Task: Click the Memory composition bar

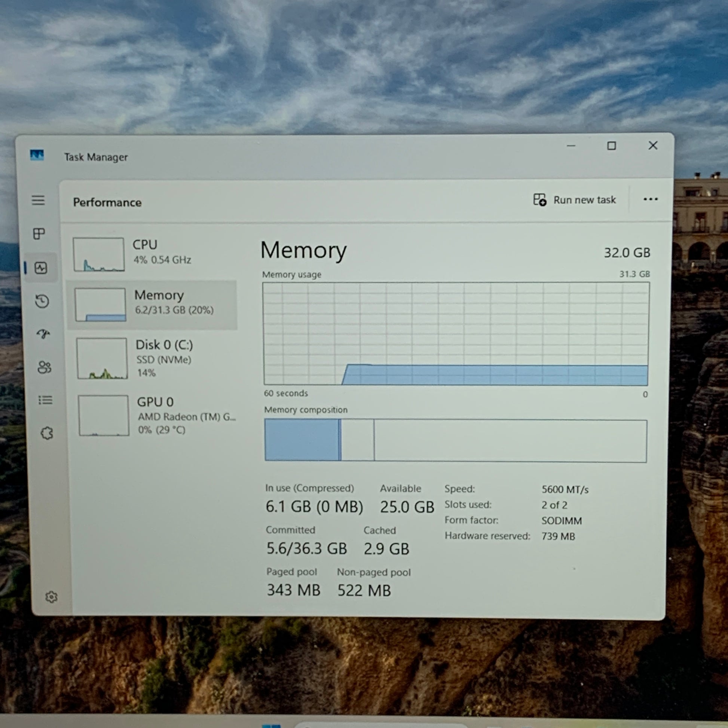Action: (x=456, y=440)
